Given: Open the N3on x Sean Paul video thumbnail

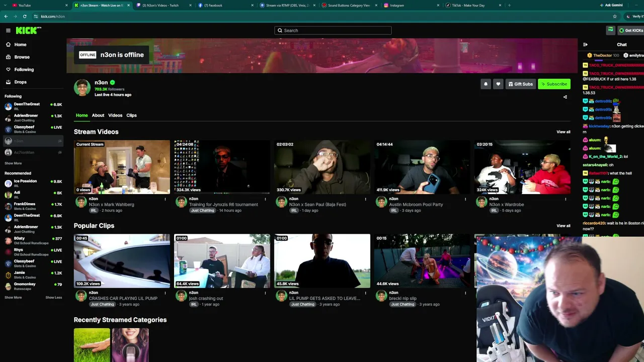Looking at the screenshot, I should pos(322,167).
